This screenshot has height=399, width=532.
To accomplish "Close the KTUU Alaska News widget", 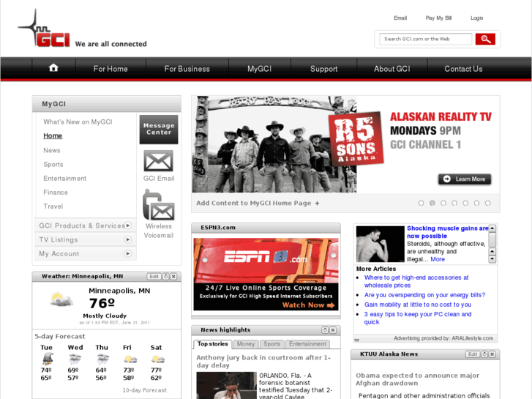I will [492, 354].
